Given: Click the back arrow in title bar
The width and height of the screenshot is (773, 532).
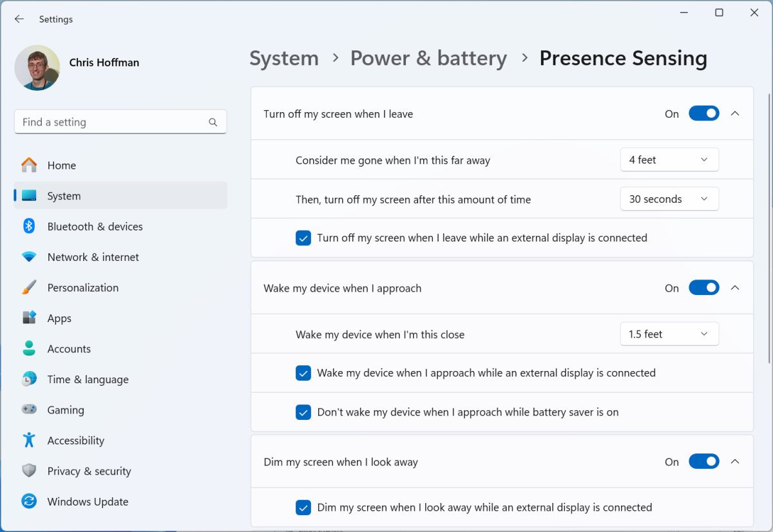Looking at the screenshot, I should [19, 19].
